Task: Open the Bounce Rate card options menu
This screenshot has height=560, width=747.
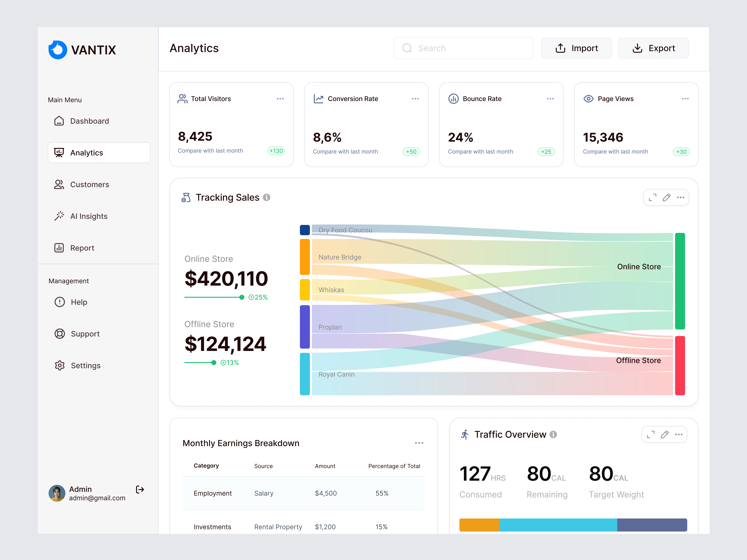Action: click(550, 99)
